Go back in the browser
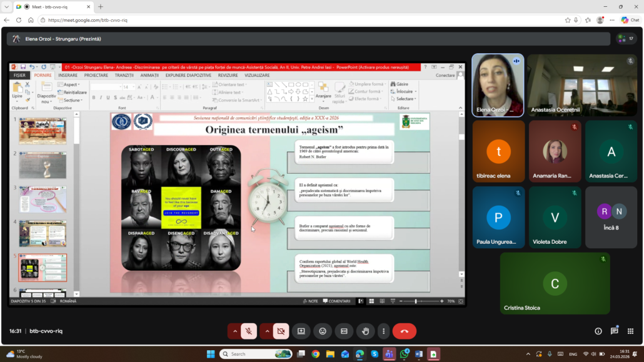The image size is (644, 362). coord(7,20)
